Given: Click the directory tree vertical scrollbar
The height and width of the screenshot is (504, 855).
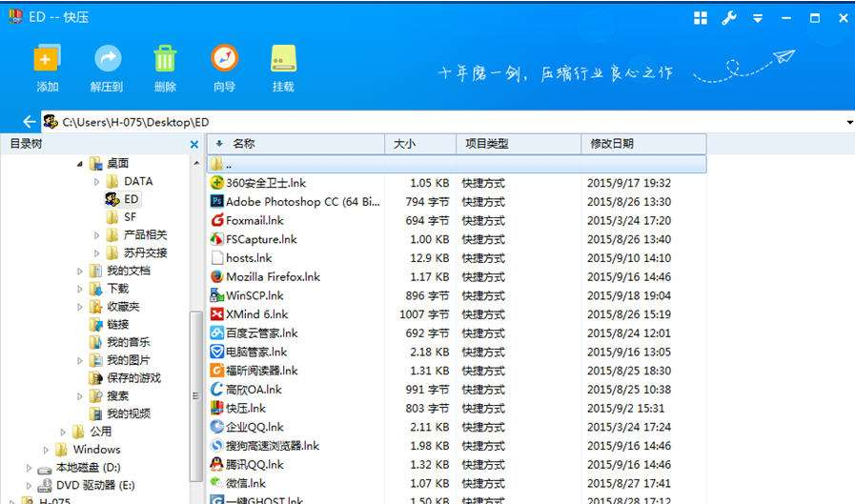Looking at the screenshot, I should coord(195,396).
